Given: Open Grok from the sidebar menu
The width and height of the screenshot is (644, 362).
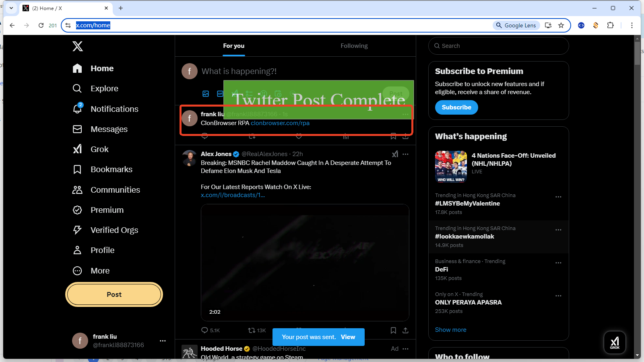Looking at the screenshot, I should coord(91,149).
